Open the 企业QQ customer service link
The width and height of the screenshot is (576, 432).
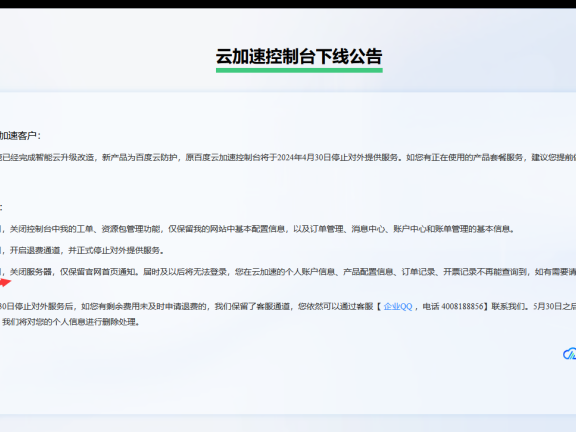pos(398,306)
